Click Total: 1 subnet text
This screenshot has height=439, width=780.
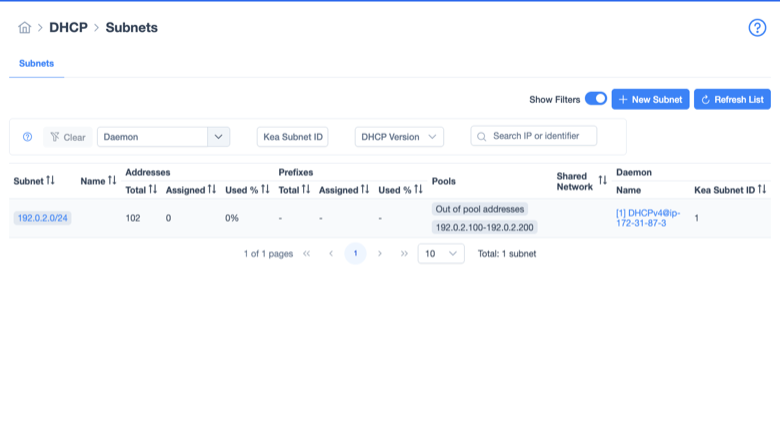[x=507, y=254]
